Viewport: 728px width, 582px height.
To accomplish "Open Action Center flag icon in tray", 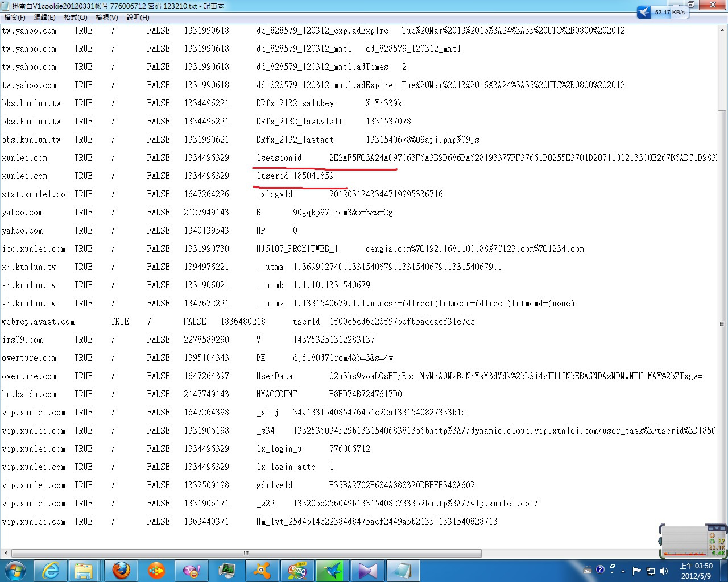I will click(637, 571).
